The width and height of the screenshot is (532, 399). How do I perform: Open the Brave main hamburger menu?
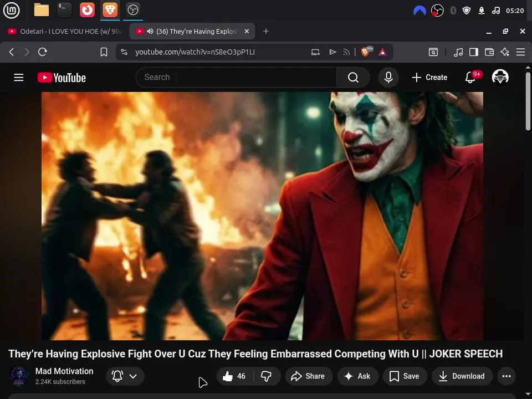tap(520, 52)
